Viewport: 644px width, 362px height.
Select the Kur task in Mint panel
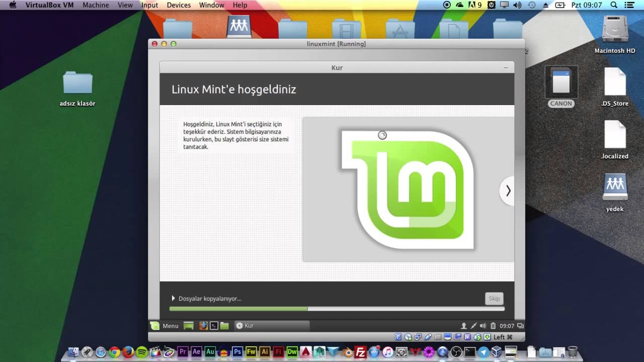[272, 326]
